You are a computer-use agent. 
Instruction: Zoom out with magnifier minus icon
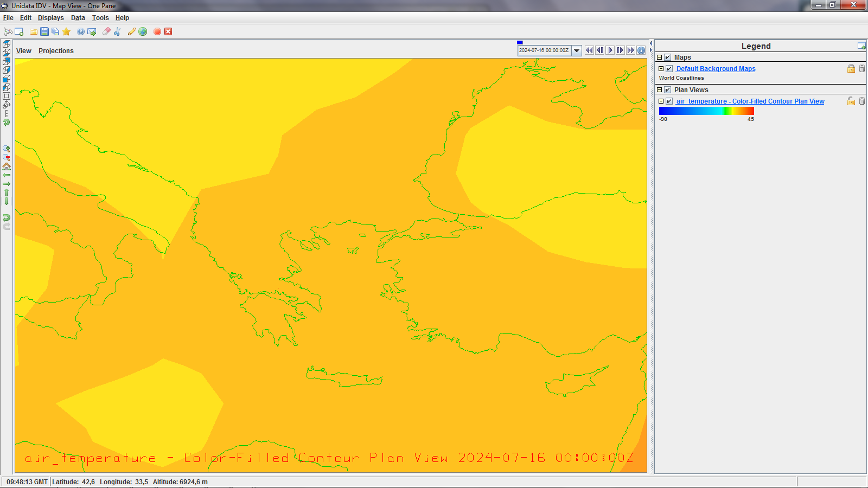click(x=7, y=157)
